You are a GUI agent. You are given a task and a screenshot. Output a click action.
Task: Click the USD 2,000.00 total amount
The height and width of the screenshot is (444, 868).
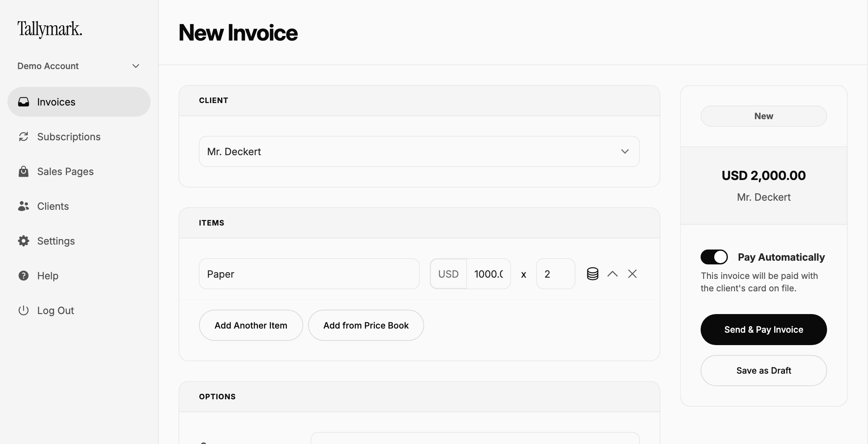click(x=763, y=175)
